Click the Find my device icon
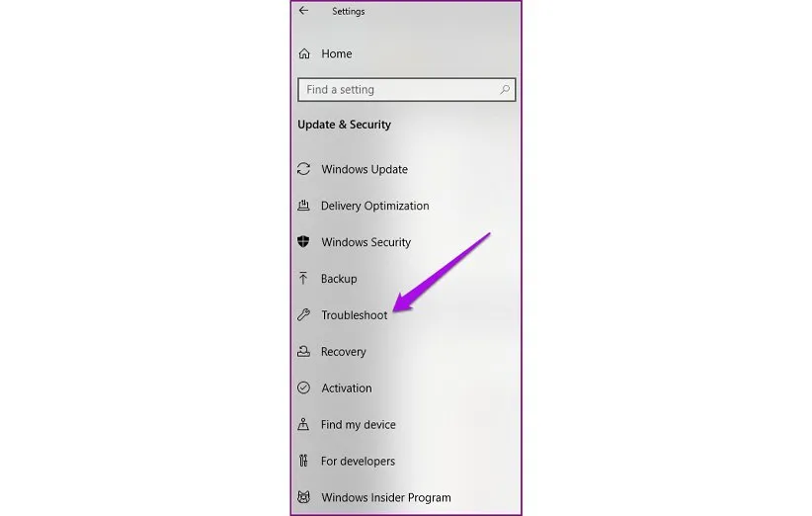Image resolution: width=812 pixels, height=516 pixels. click(x=303, y=424)
